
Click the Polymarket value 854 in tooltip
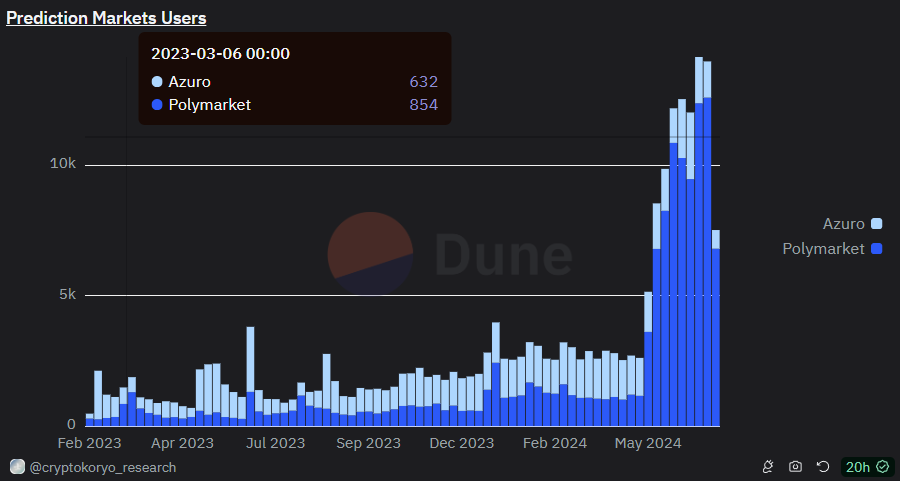pos(424,104)
